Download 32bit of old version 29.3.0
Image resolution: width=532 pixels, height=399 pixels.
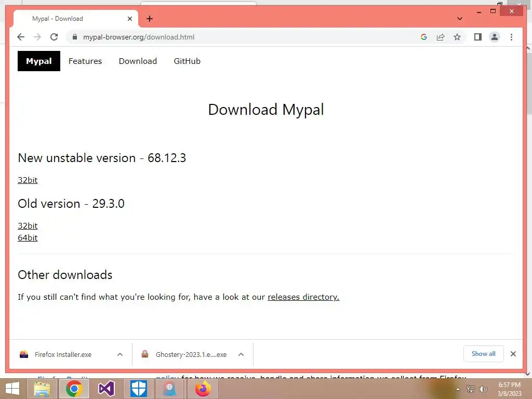pyautogui.click(x=28, y=226)
